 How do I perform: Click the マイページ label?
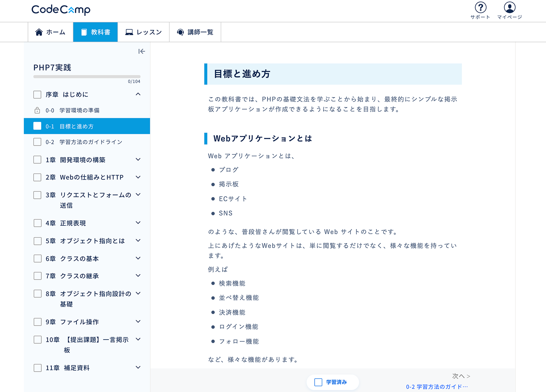(x=509, y=17)
